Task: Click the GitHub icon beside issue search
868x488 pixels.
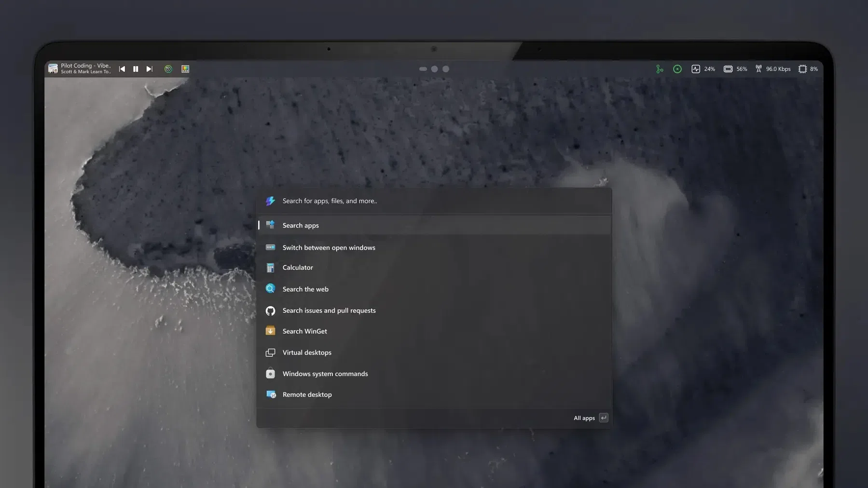Action: coord(271,311)
